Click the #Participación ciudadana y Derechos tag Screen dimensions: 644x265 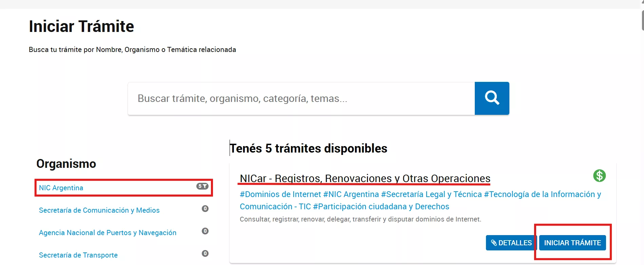tap(381, 207)
